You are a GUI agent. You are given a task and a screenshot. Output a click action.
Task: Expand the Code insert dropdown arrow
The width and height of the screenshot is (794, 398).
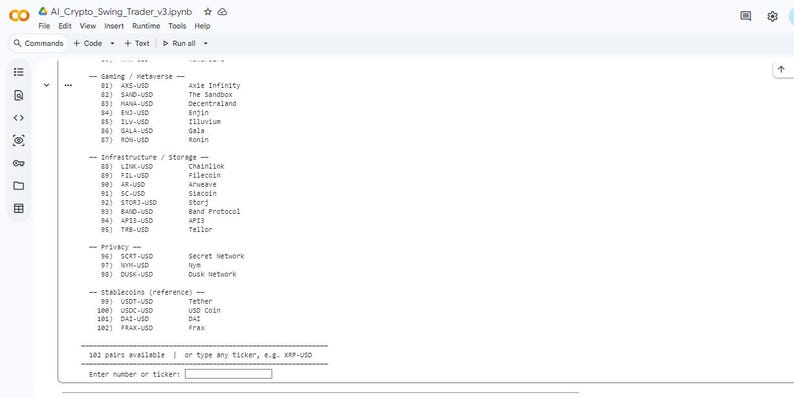(x=112, y=44)
